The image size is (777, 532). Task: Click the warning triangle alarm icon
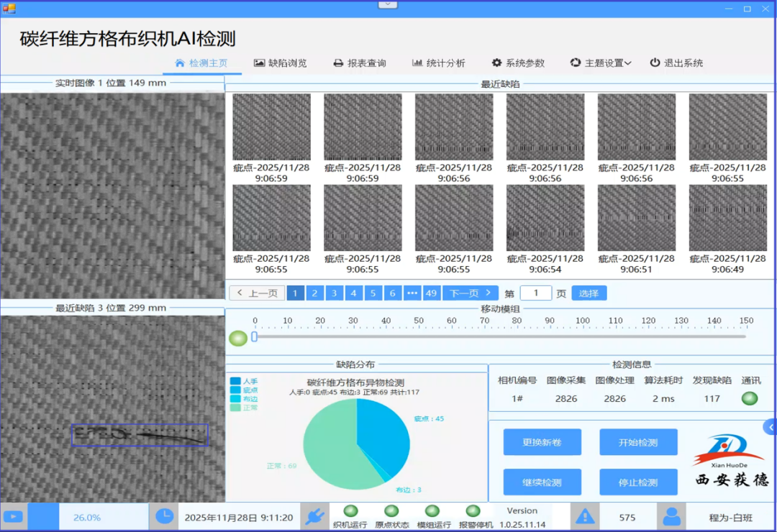[585, 517]
